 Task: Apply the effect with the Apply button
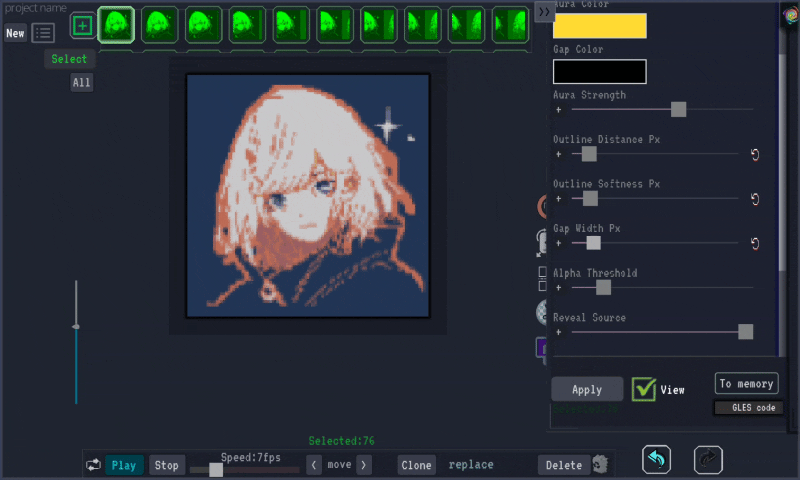click(587, 389)
